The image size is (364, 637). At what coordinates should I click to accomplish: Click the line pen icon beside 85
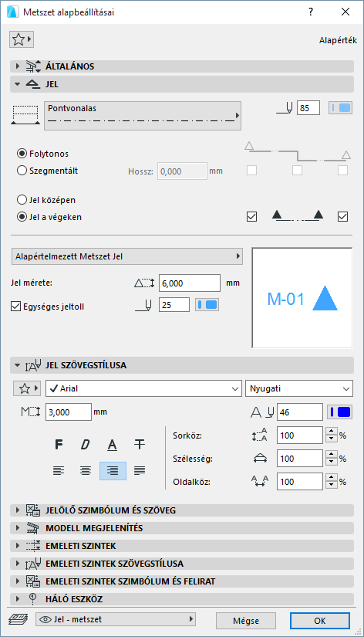point(285,108)
